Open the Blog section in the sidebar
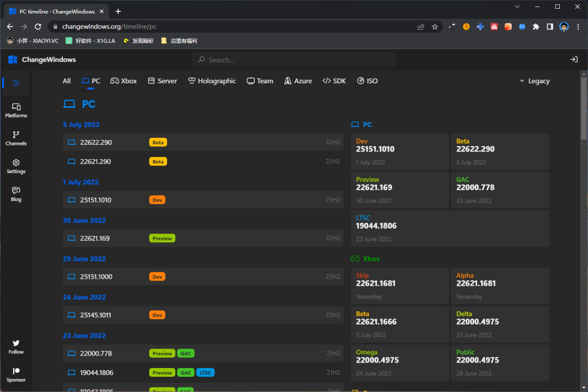This screenshot has height=392, width=588. click(x=16, y=194)
